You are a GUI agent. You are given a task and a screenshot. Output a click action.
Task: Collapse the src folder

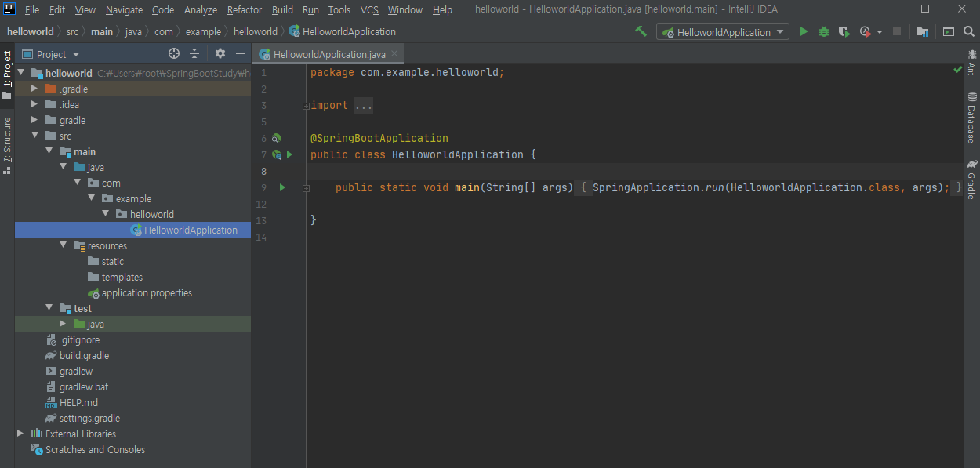[34, 136]
